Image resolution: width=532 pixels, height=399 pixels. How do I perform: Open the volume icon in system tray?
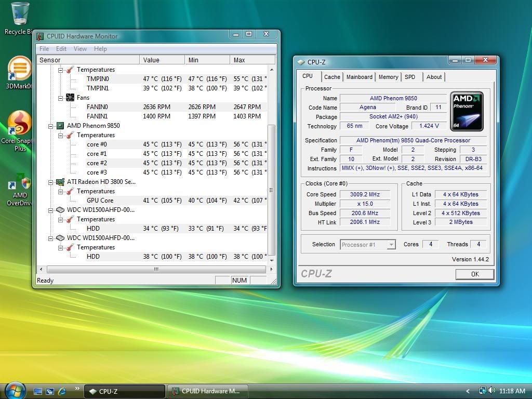(491, 391)
